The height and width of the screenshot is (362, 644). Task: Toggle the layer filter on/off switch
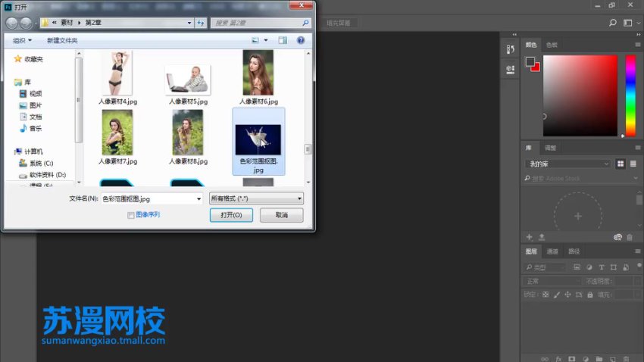coord(639,266)
